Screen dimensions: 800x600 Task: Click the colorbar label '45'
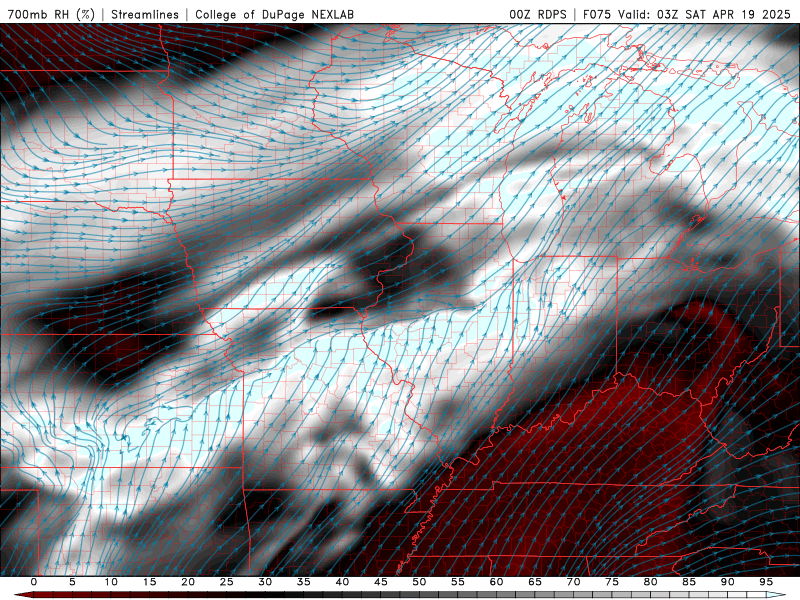381,582
